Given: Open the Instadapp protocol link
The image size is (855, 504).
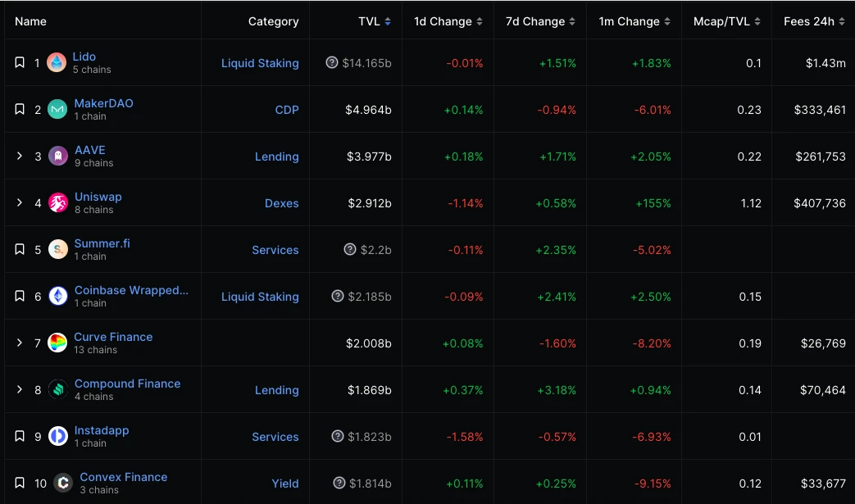Looking at the screenshot, I should coord(102,430).
